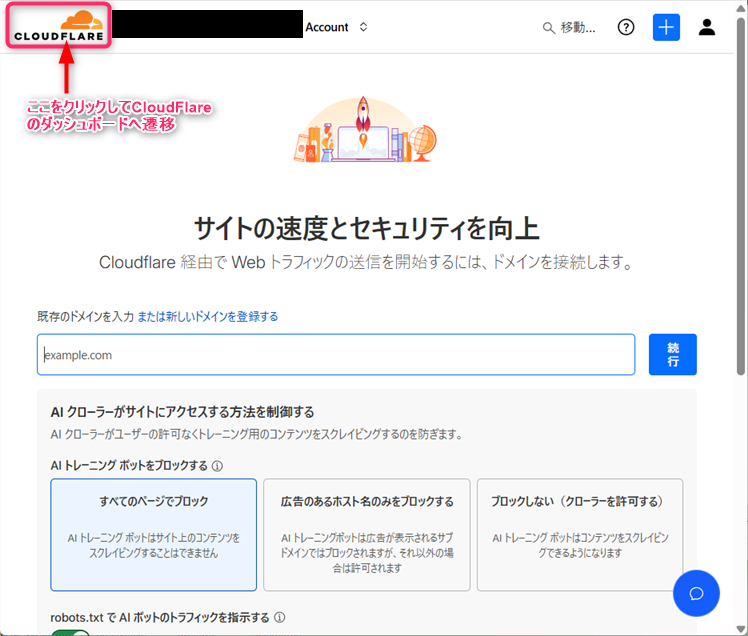This screenshot has height=636, width=748.
Task: Toggle the robots.txt AI bot traffic switch
Action: (70, 631)
